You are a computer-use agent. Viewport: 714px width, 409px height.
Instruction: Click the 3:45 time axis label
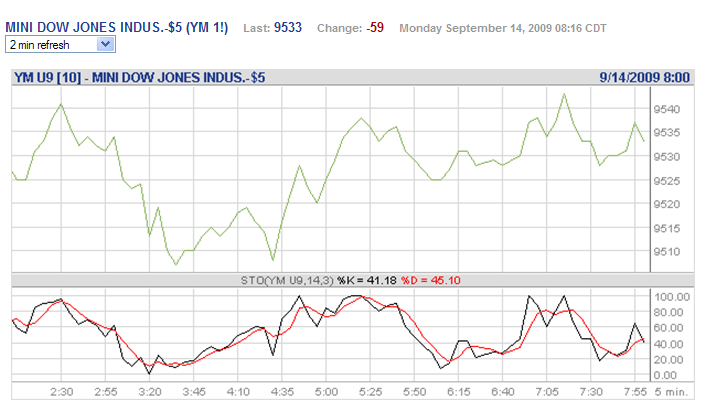(194, 392)
